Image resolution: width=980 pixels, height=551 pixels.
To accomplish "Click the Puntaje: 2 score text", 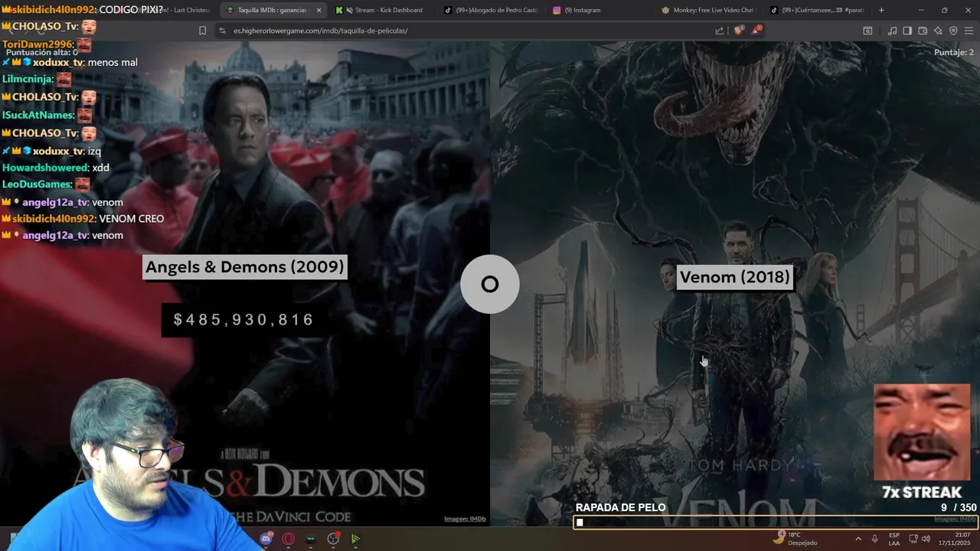I will pos(954,52).
